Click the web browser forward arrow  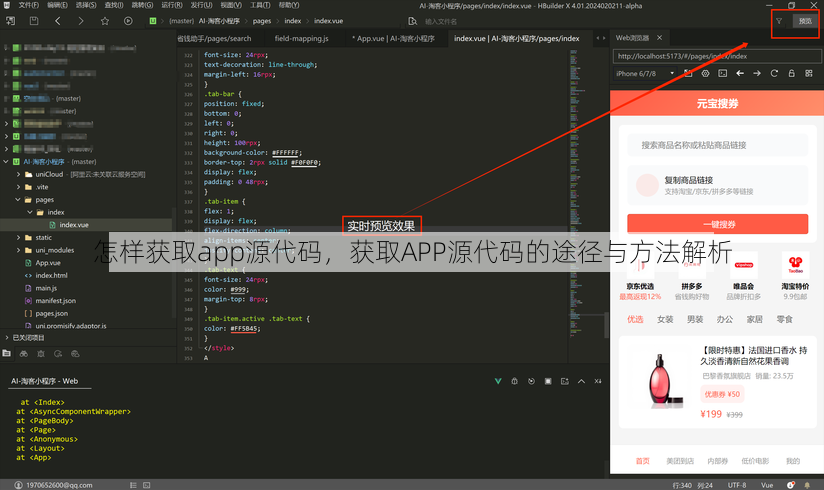[x=757, y=73]
